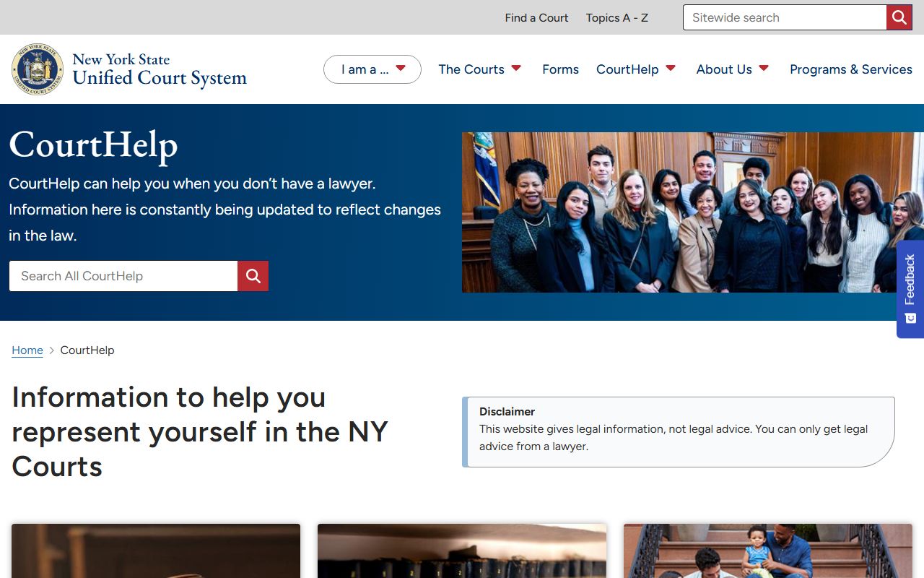Image resolution: width=924 pixels, height=578 pixels.
Task: Focus the Search All CourtHelp field
Action: click(x=123, y=276)
